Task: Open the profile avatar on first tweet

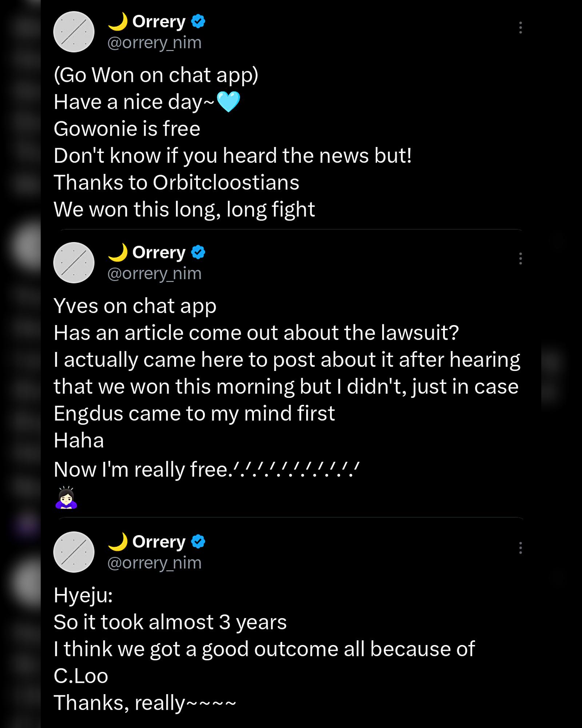Action: point(74,32)
